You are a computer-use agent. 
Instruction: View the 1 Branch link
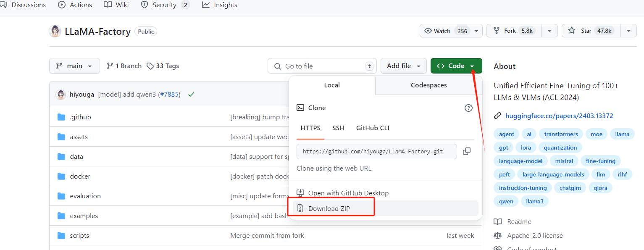[x=124, y=66]
